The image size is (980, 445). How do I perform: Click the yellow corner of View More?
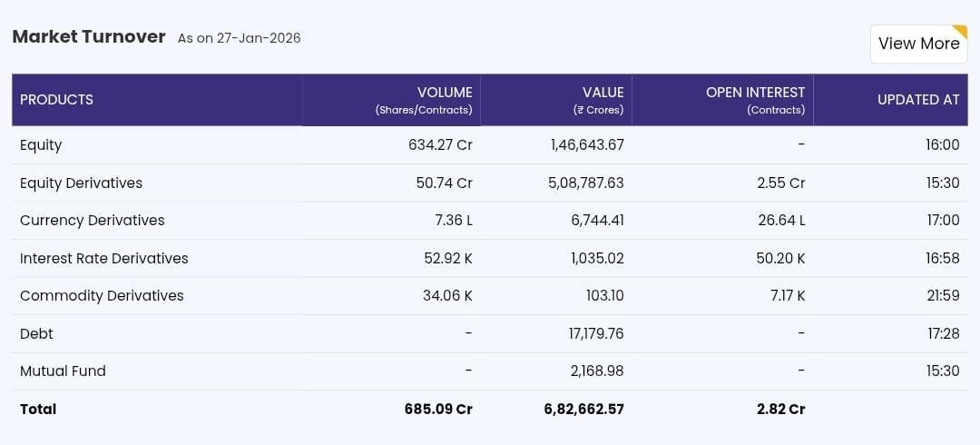[x=960, y=32]
